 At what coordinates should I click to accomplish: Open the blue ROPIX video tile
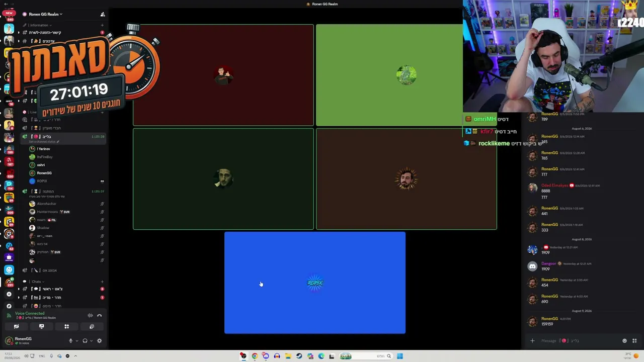tap(315, 283)
